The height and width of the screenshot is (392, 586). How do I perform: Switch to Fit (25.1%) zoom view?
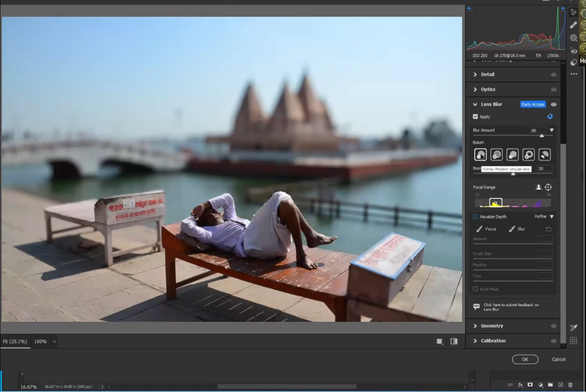pos(15,342)
